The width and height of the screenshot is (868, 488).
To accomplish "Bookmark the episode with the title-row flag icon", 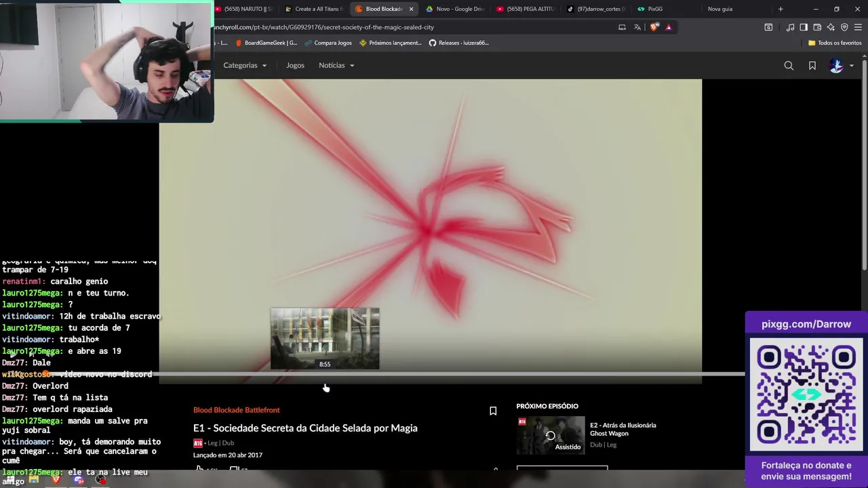I will [493, 411].
